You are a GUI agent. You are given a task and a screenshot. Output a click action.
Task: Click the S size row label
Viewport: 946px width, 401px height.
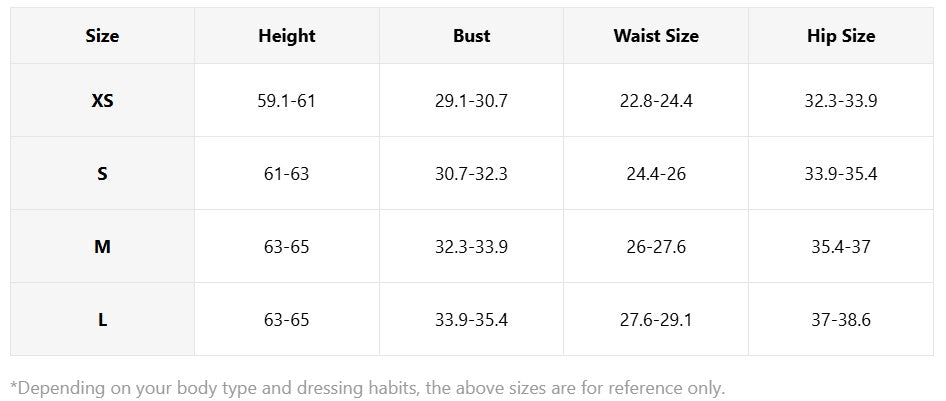coord(102,174)
